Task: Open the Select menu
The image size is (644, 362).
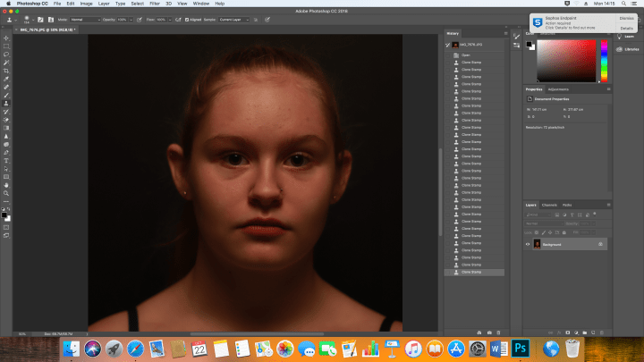Action: (x=137, y=4)
